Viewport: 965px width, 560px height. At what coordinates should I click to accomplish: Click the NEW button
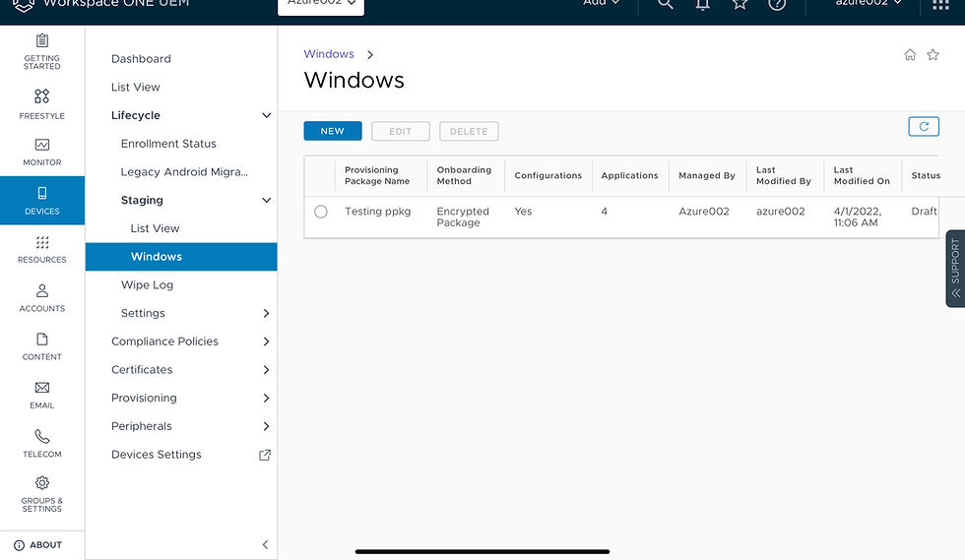point(333,131)
